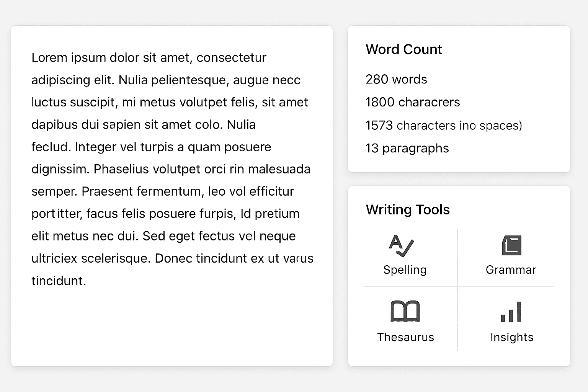Click the open book Thesaurus icon

(405, 311)
